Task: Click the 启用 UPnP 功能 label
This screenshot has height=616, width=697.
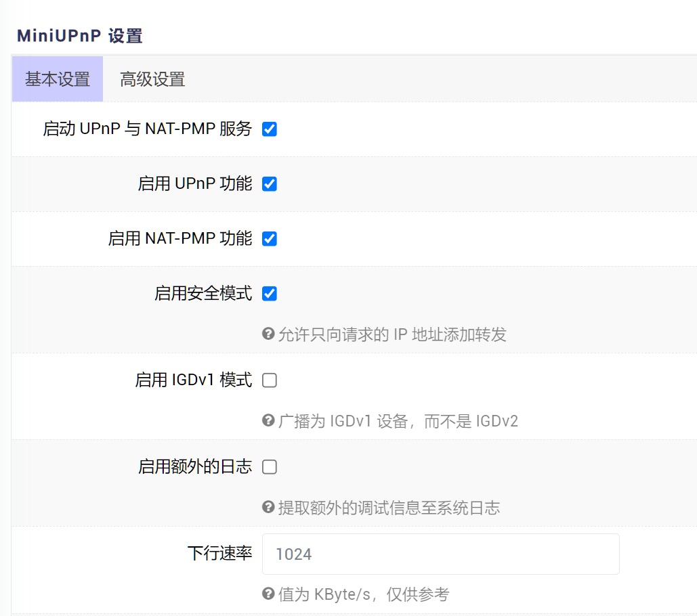Action: pos(195,183)
